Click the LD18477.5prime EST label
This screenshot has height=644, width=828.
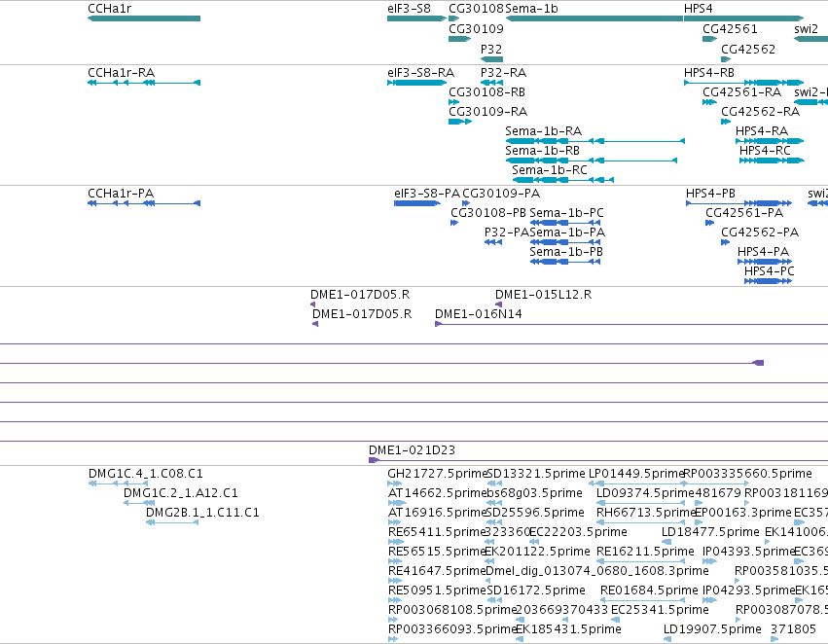point(710,532)
